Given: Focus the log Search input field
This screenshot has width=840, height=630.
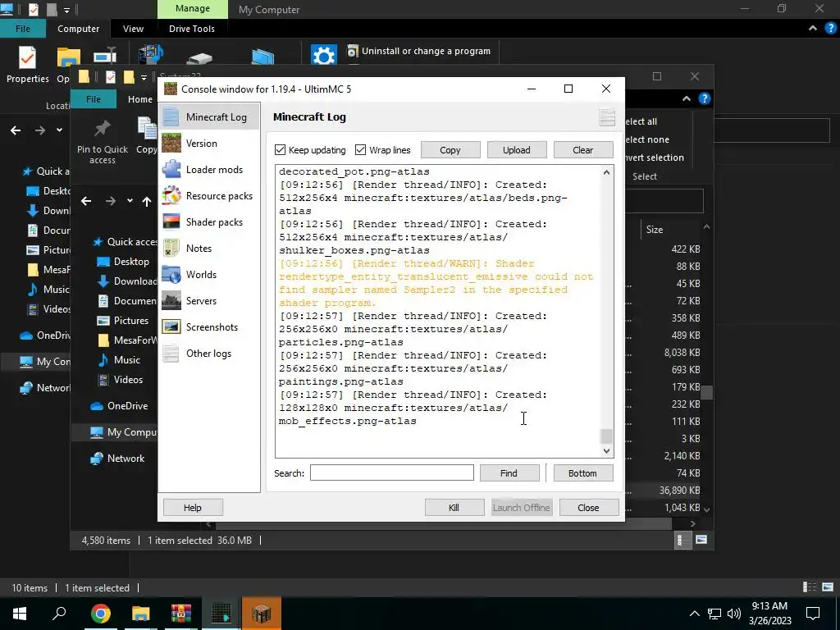Looking at the screenshot, I should (391, 473).
